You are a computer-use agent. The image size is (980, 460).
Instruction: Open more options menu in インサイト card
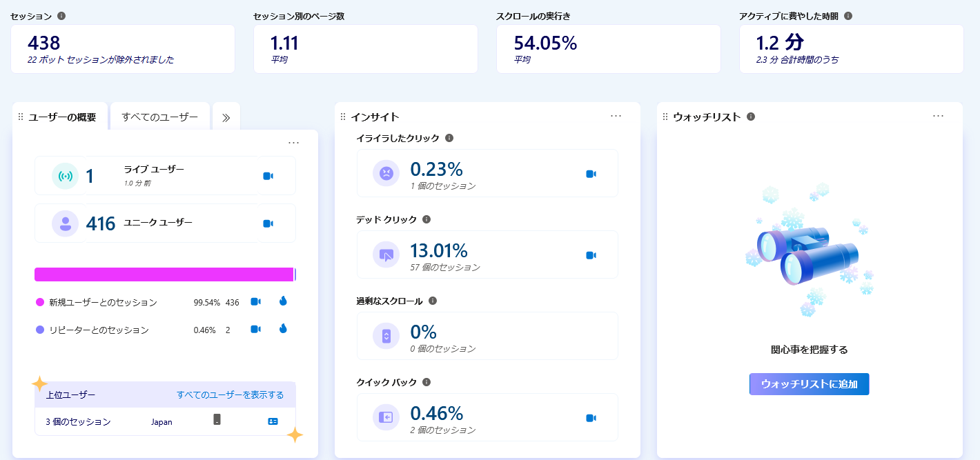click(616, 116)
